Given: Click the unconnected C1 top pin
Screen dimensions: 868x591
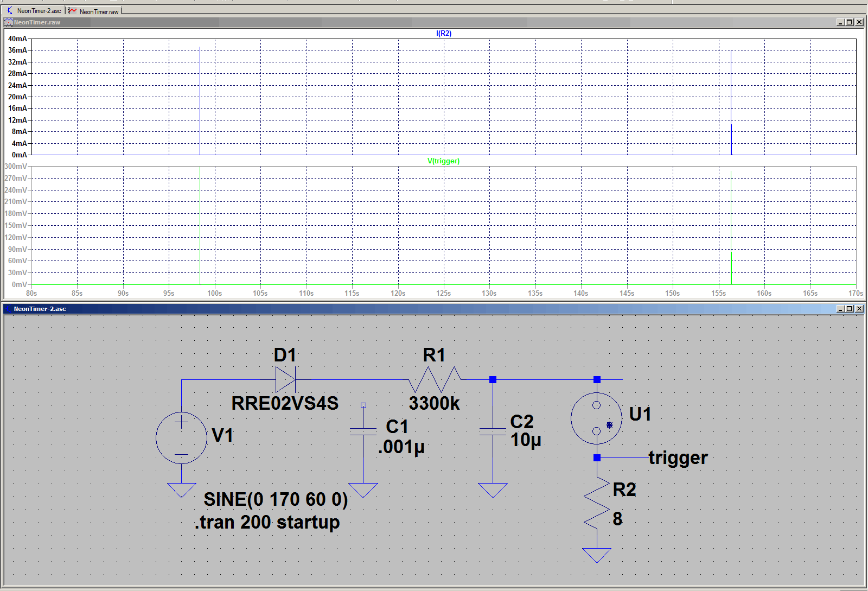Looking at the screenshot, I should (x=363, y=405).
